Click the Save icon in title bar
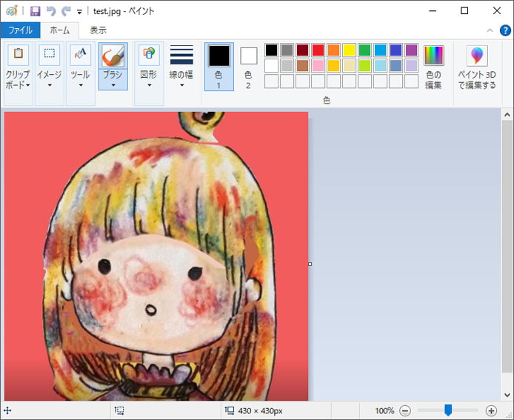This screenshot has height=420, width=514. tap(35, 11)
